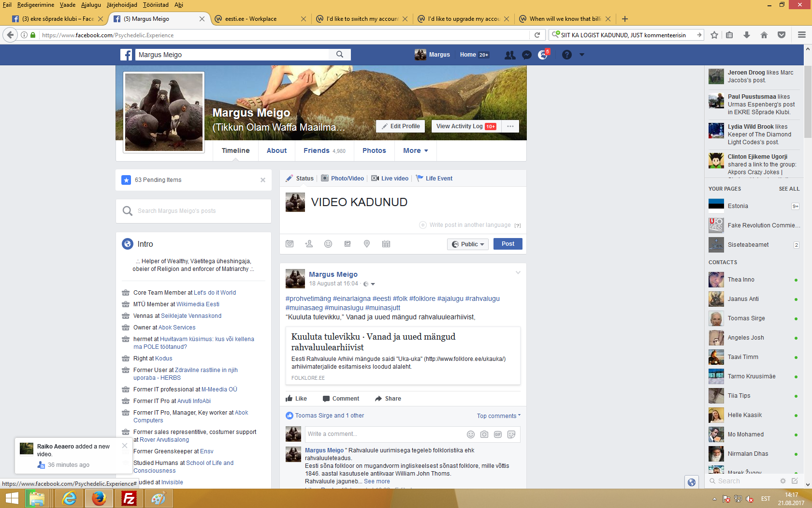Add feeling or activity emoji to post
The width and height of the screenshot is (812, 508).
pos(328,244)
